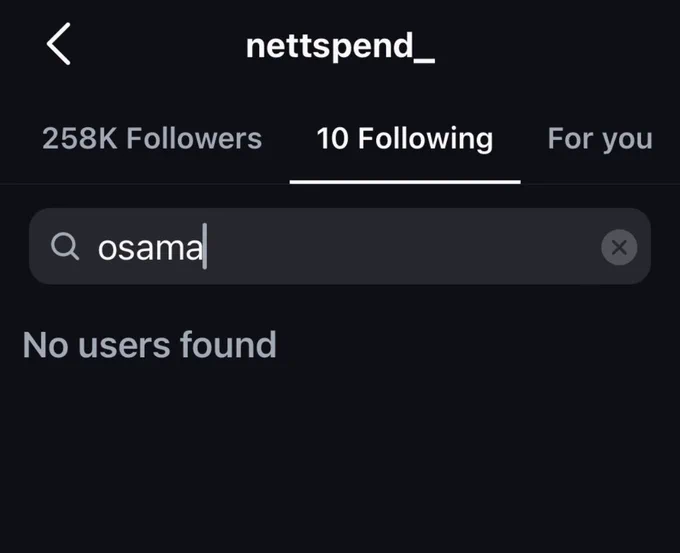Switch to the 258K Followers tab
The width and height of the screenshot is (680, 553).
click(x=152, y=139)
